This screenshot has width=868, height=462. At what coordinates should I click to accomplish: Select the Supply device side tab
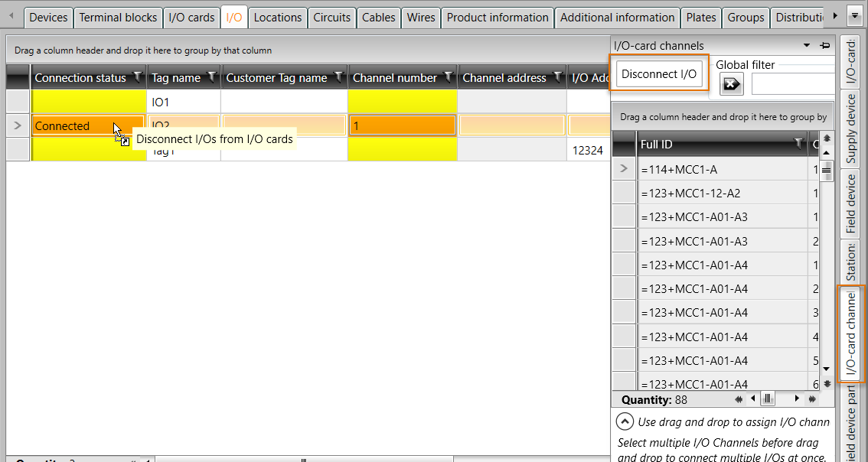coord(851,129)
